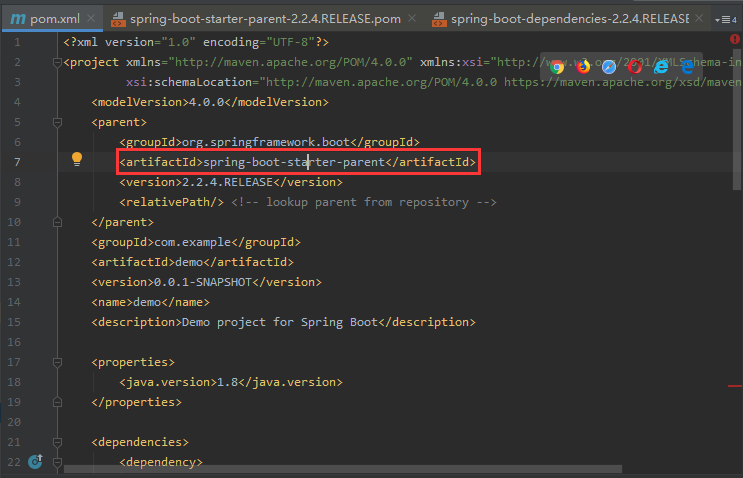Click the demo artifactId on line 12
Viewport: 743px width, 478px height.
[189, 262]
